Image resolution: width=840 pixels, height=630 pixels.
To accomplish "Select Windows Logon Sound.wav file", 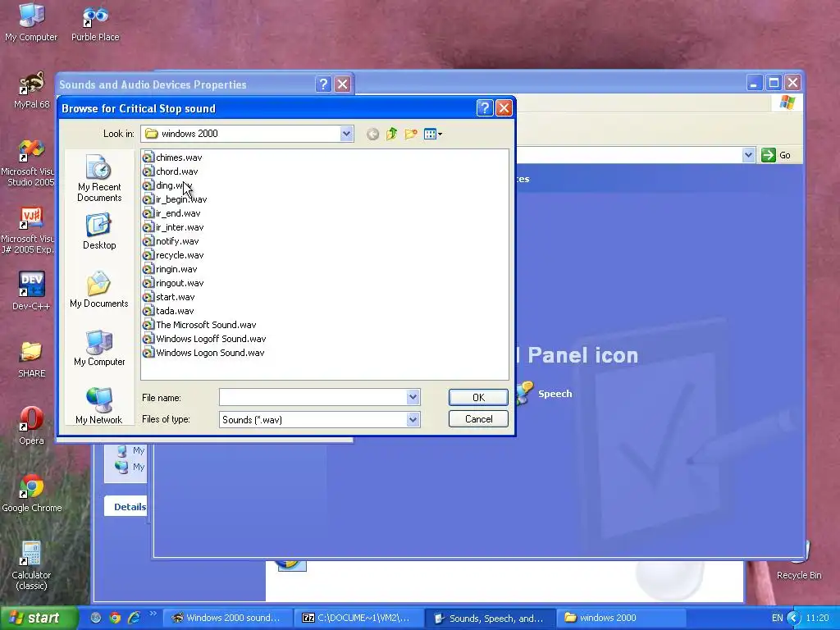I will [204, 353].
